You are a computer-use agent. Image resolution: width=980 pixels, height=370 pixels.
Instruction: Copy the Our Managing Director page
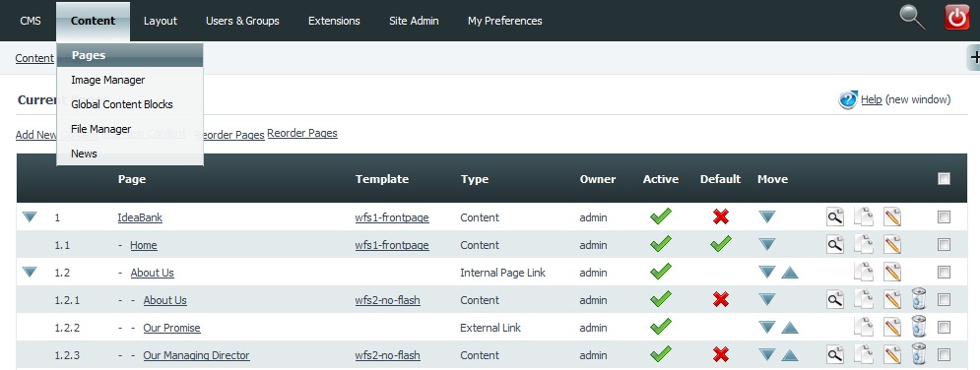[864, 354]
